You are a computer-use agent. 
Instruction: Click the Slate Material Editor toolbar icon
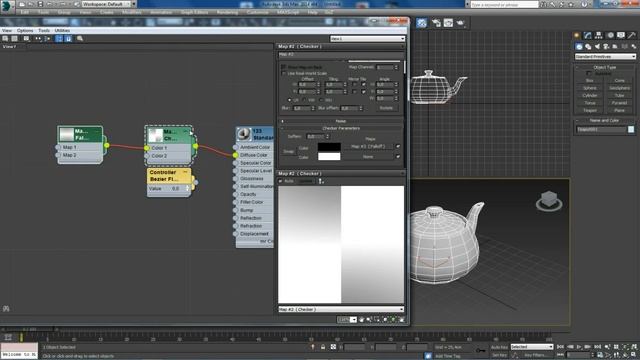click(421, 23)
